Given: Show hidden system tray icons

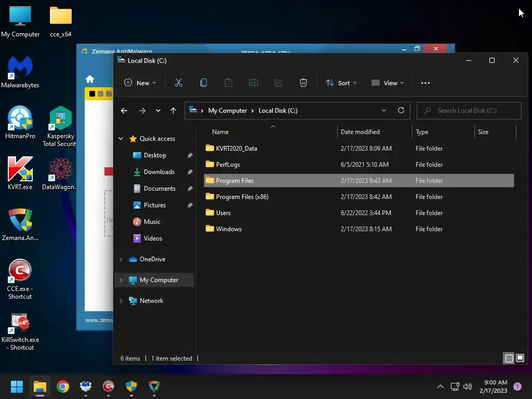Looking at the screenshot, I should (x=441, y=387).
